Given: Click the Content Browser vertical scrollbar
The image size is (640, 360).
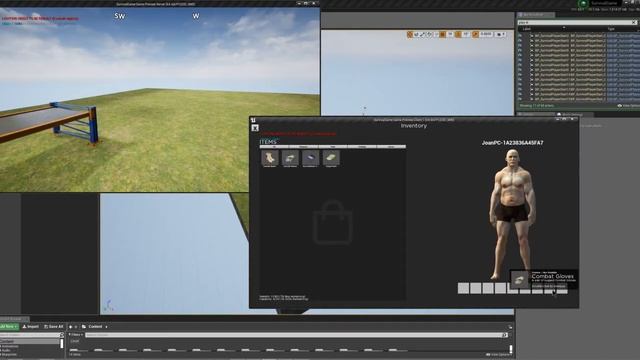Looking at the screenshot, I should tap(511, 349).
